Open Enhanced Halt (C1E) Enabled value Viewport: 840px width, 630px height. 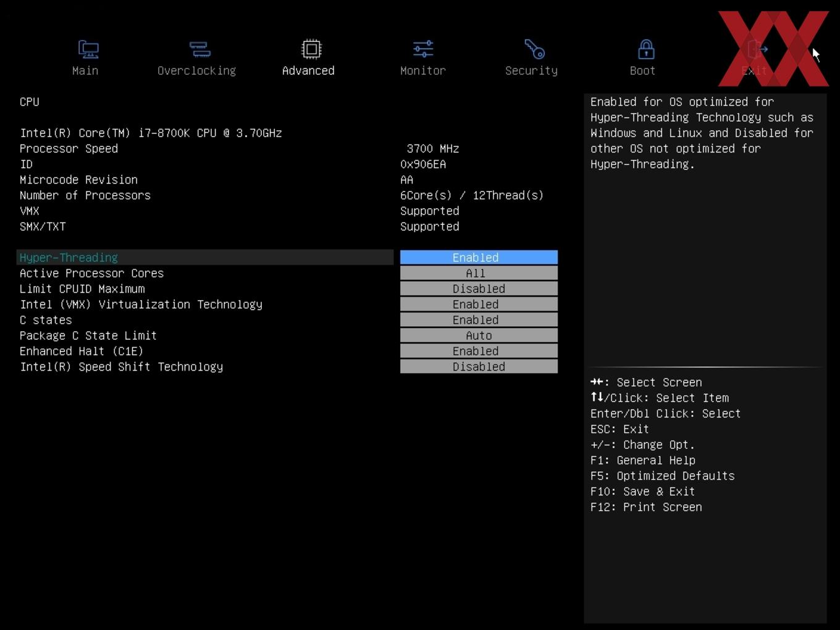tap(479, 351)
